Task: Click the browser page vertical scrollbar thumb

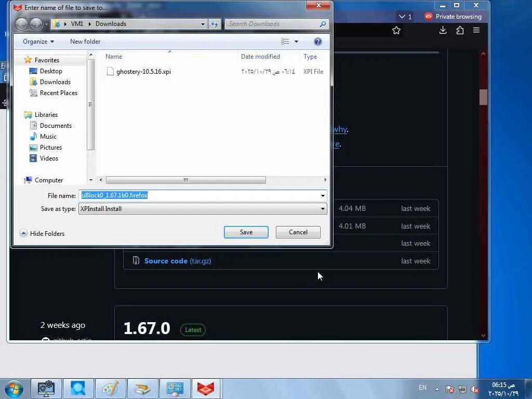Action: 483,97
